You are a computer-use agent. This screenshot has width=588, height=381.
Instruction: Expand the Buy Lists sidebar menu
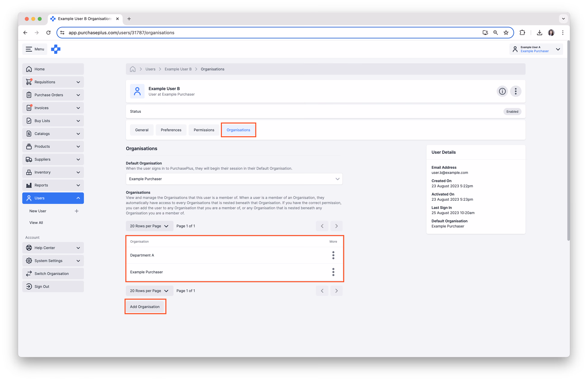coord(53,121)
